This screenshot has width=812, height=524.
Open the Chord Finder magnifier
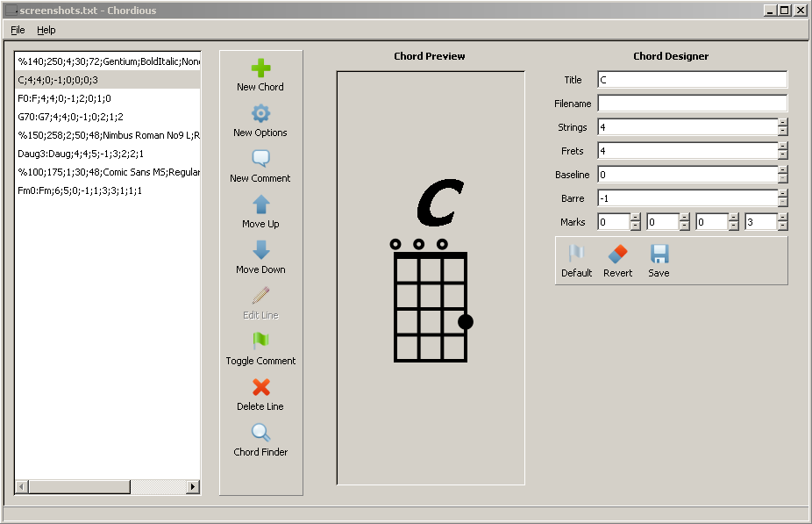260,434
